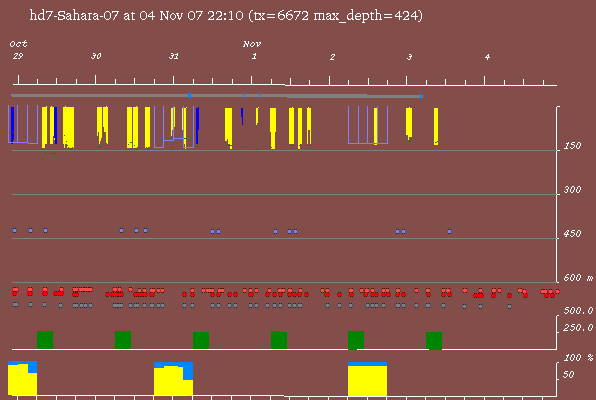The image size is (596, 400).
Task: Click the 150 depth axis label
Action: (572, 146)
